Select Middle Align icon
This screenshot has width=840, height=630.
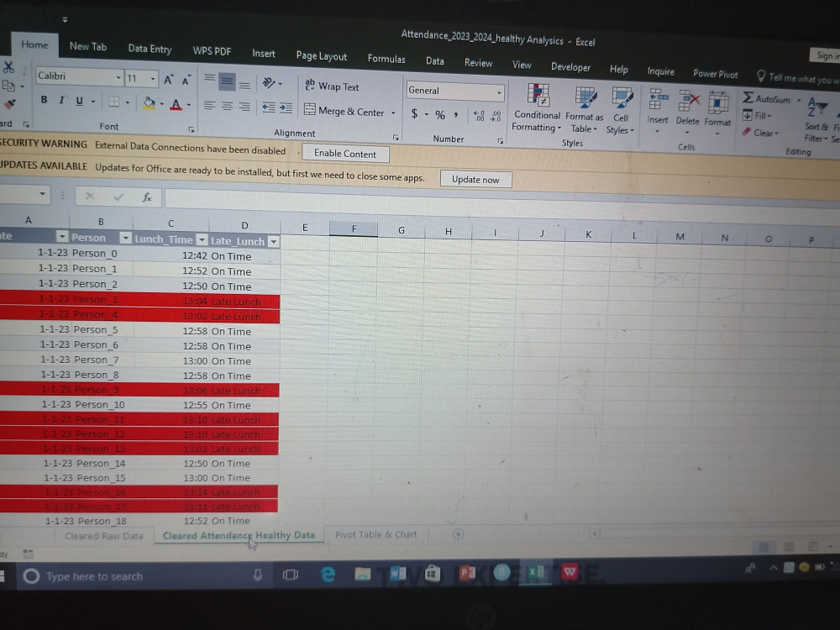[x=227, y=81]
